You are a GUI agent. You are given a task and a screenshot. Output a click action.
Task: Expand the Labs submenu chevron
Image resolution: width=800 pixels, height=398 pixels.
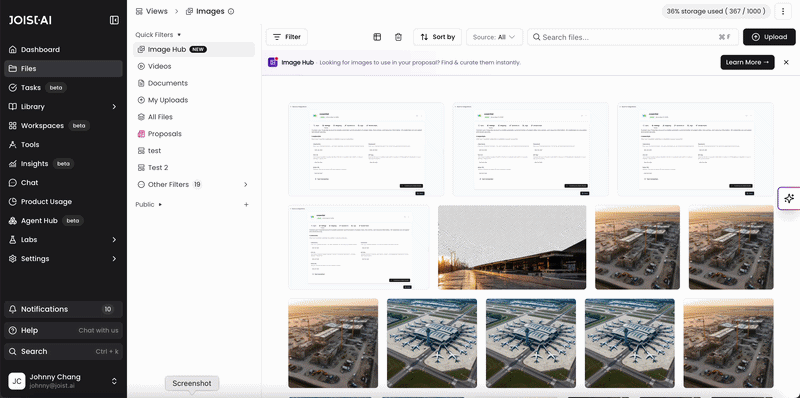tap(114, 240)
